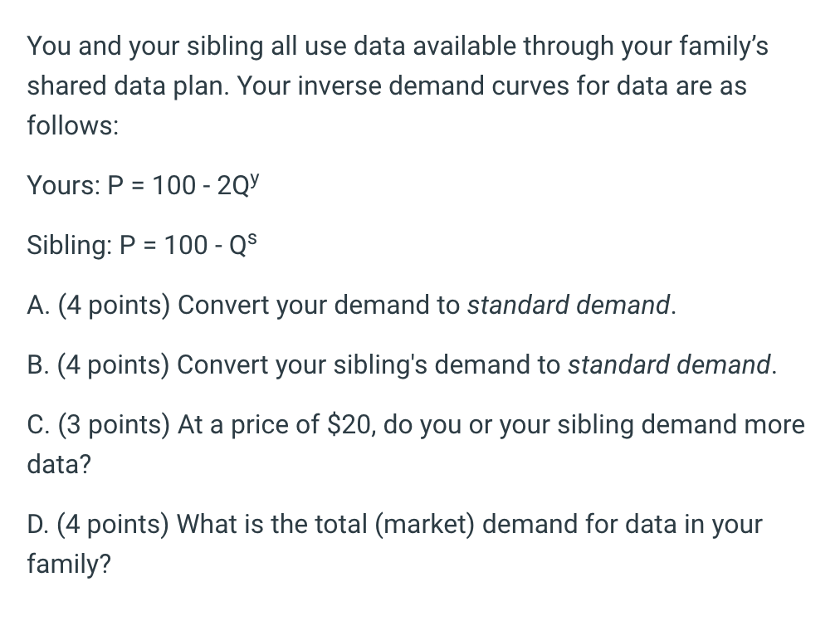Viewport: 840px width, 626px height.
Task: Click the letter "B." starting question B
Action: (37, 365)
